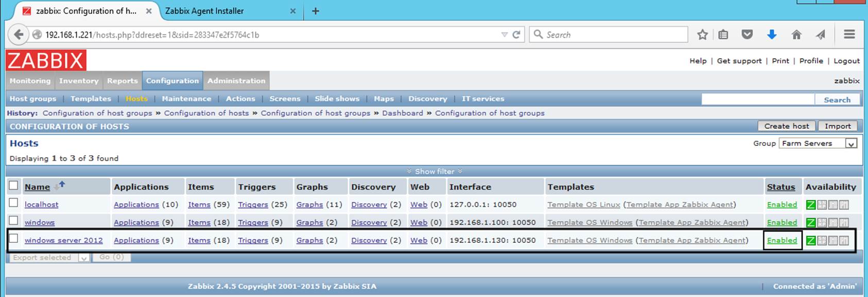
Task: Open the Firefox downloads arrow icon
Action: (x=771, y=35)
